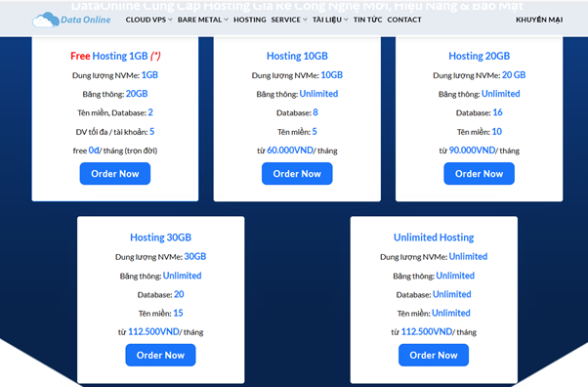Image resolution: width=588 pixels, height=387 pixels.
Task: Click the Hosting 30GB 112.500VND price
Action: point(153,332)
